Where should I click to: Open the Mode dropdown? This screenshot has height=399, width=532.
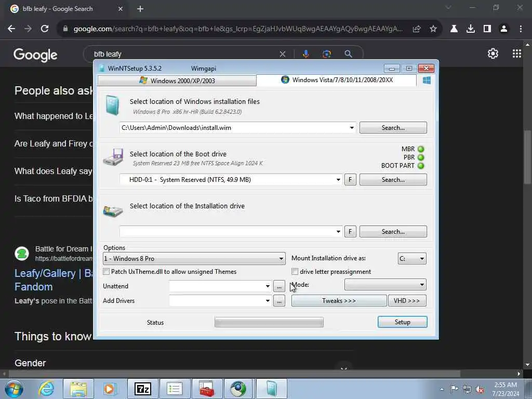pyautogui.click(x=385, y=285)
